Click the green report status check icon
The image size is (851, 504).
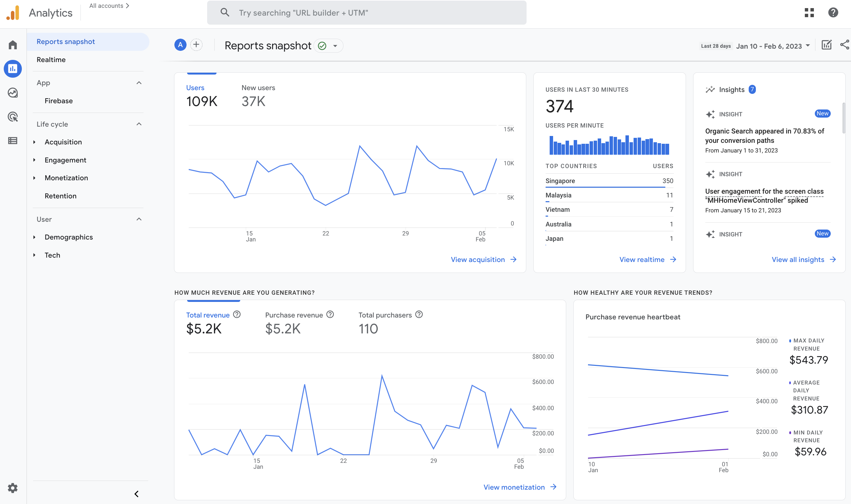point(322,46)
